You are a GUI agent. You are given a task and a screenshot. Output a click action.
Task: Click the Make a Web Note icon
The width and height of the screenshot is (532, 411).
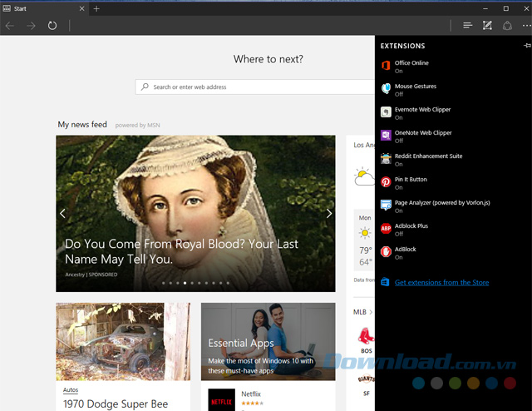487,26
